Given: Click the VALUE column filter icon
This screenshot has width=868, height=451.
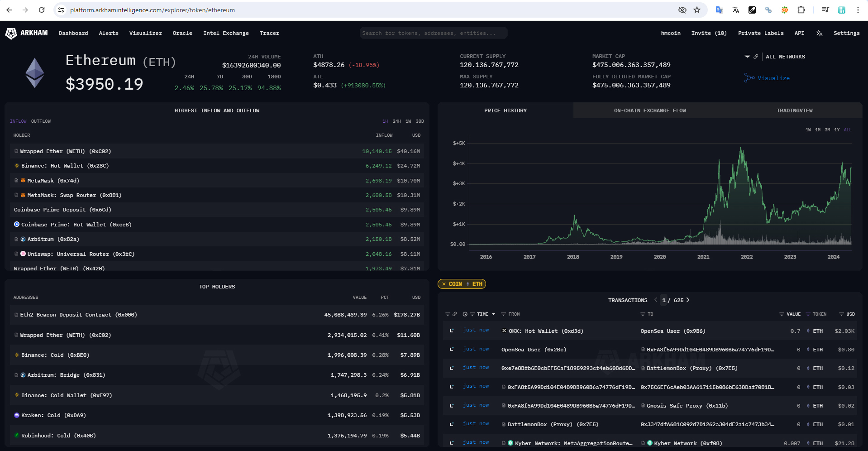Looking at the screenshot, I should pyautogui.click(x=782, y=314).
